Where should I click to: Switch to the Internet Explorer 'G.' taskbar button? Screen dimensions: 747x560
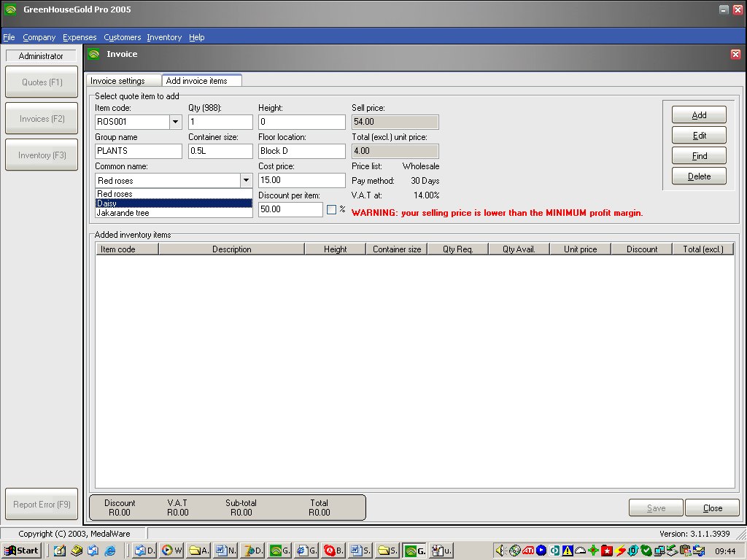[x=306, y=551]
